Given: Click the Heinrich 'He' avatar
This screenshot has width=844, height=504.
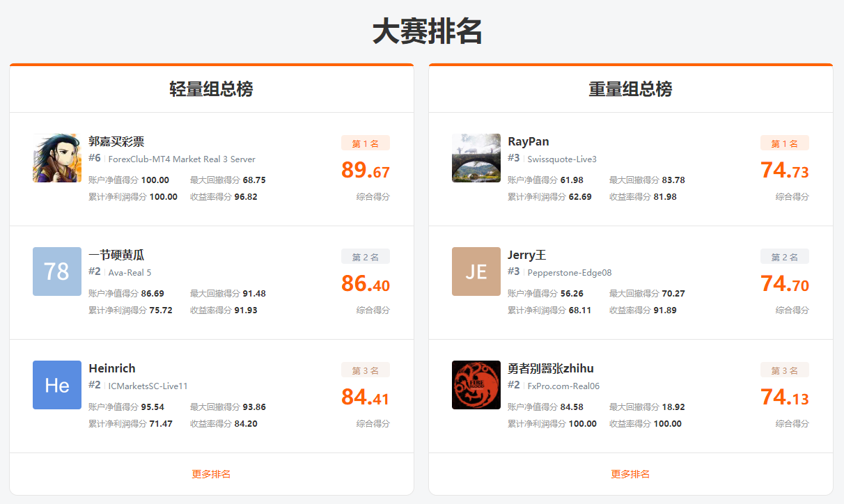Looking at the screenshot, I should (x=57, y=385).
